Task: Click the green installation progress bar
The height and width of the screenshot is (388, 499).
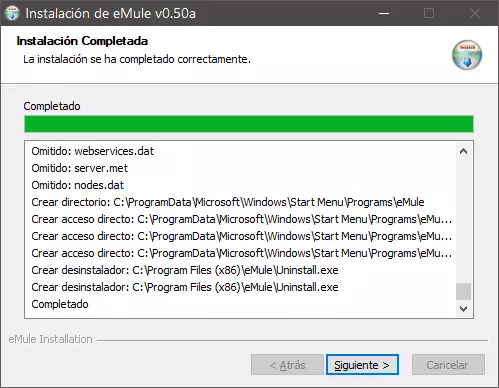Action: [249, 124]
